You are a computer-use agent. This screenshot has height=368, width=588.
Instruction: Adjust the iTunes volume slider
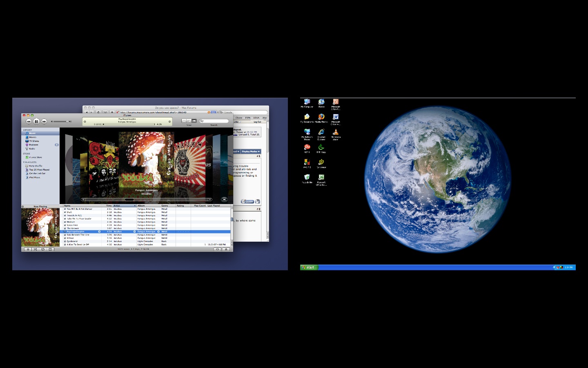click(x=61, y=121)
